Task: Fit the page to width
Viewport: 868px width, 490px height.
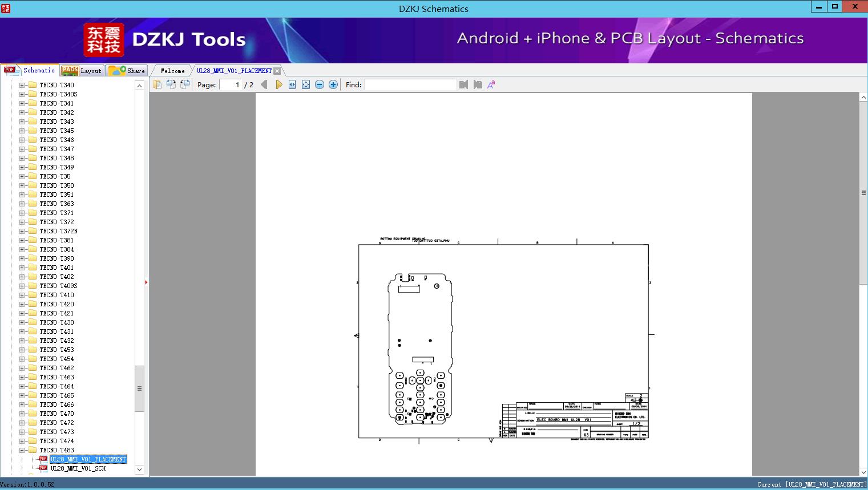Action: coord(292,84)
